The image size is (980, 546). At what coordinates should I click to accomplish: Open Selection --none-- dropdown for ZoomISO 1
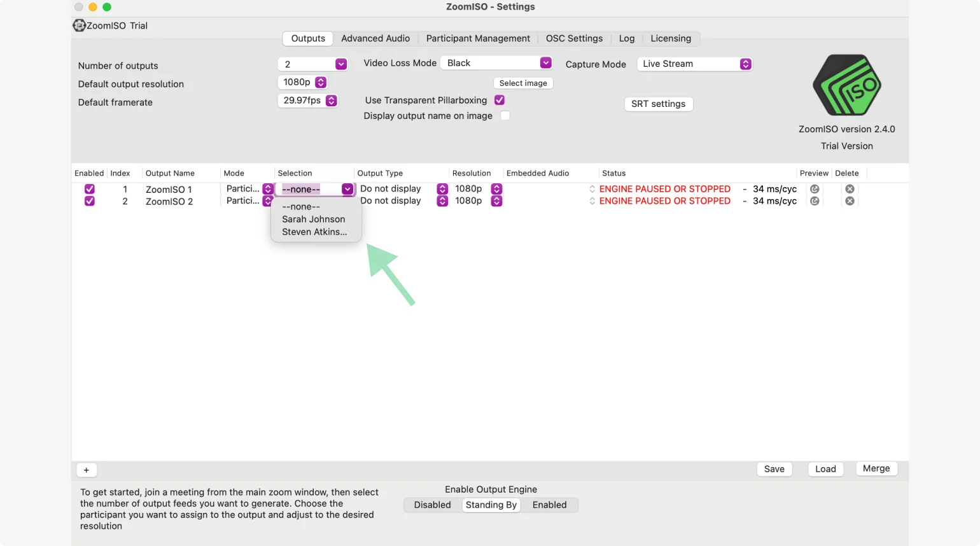pos(315,189)
